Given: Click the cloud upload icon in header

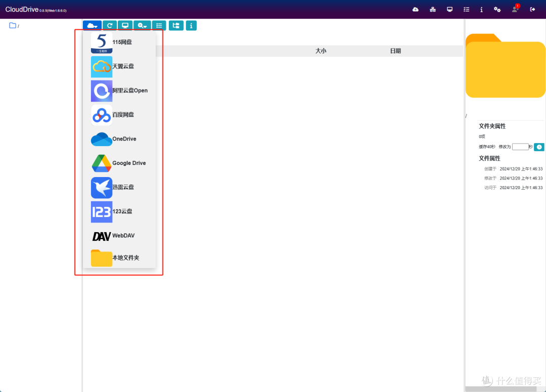Looking at the screenshot, I should (416, 10).
